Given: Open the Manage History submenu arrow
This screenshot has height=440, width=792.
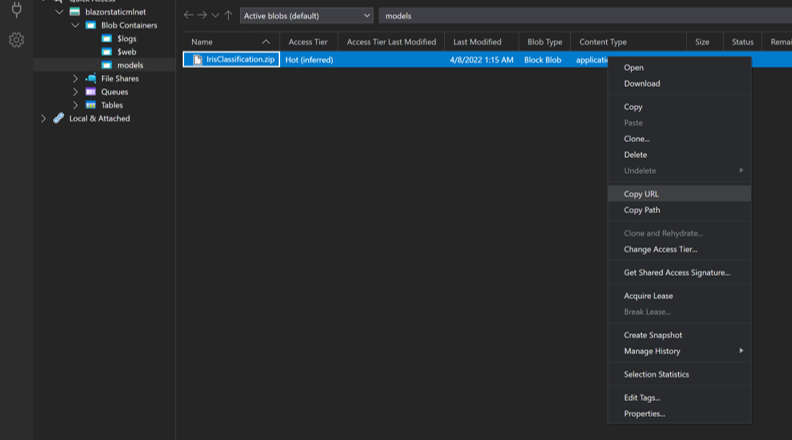Looking at the screenshot, I should coord(741,351).
